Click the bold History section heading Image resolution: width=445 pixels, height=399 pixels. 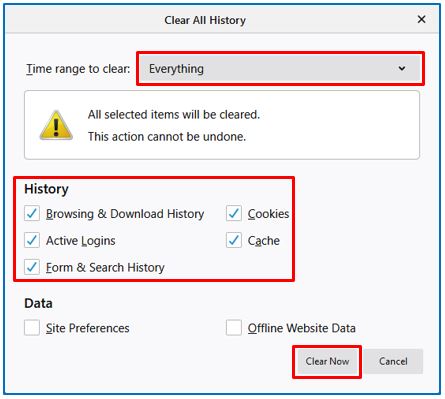pyautogui.click(x=46, y=189)
